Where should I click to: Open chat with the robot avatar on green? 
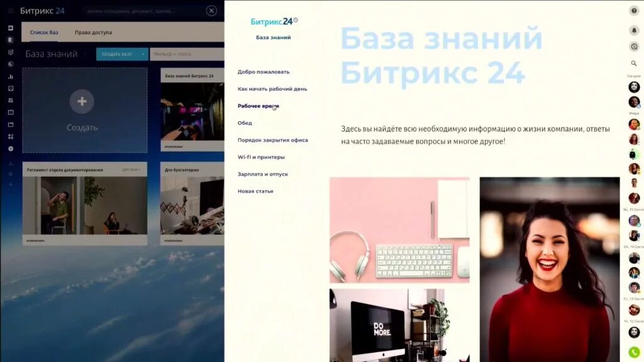coord(633,154)
